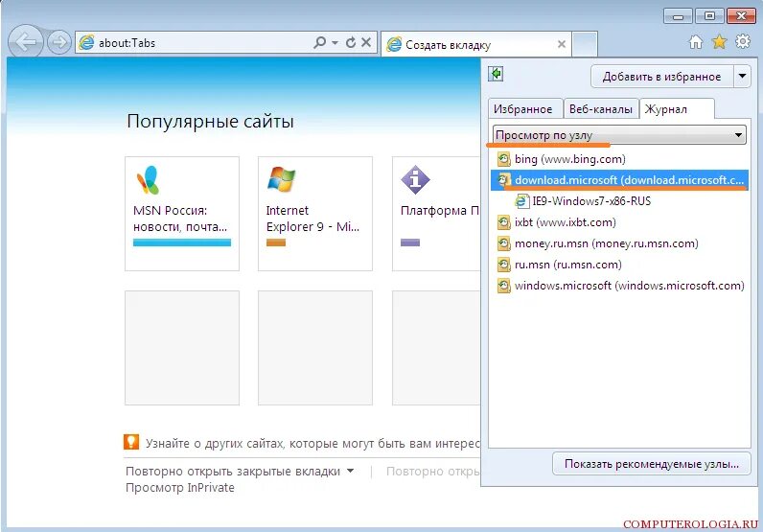Stop loading with the address bar X icon
Screen dimensions: 763x532
[366, 42]
